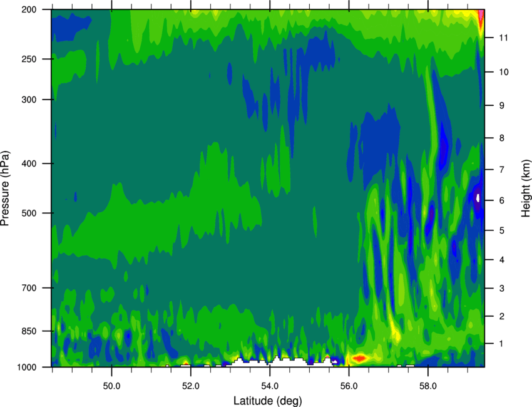The image size is (532, 407).
Task: Click the 'Height (km)' axis title
Action: [x=526, y=188]
